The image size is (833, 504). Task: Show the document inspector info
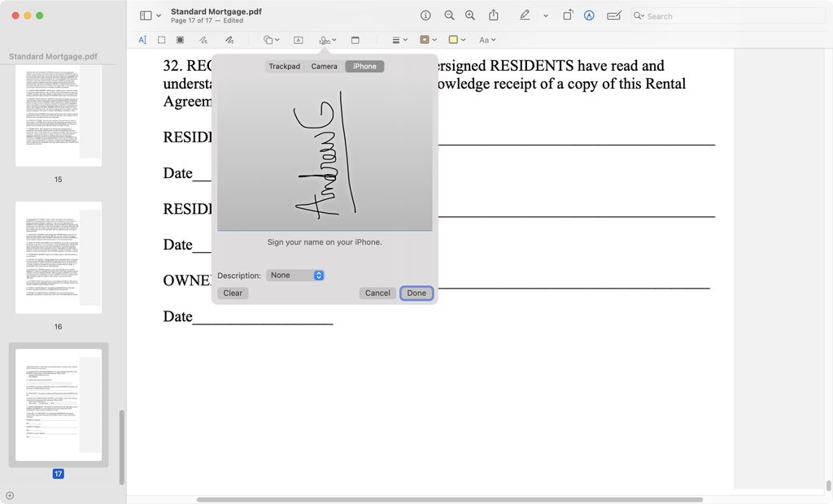425,15
